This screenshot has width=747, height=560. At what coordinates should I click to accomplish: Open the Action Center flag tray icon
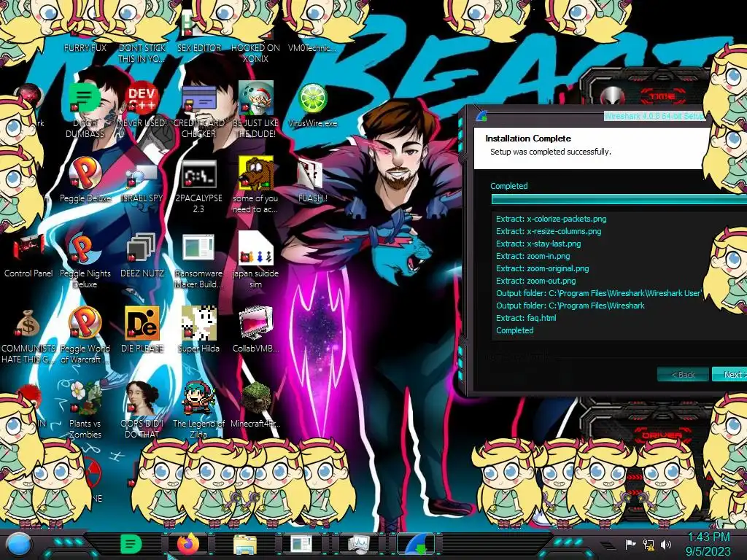[x=630, y=544]
